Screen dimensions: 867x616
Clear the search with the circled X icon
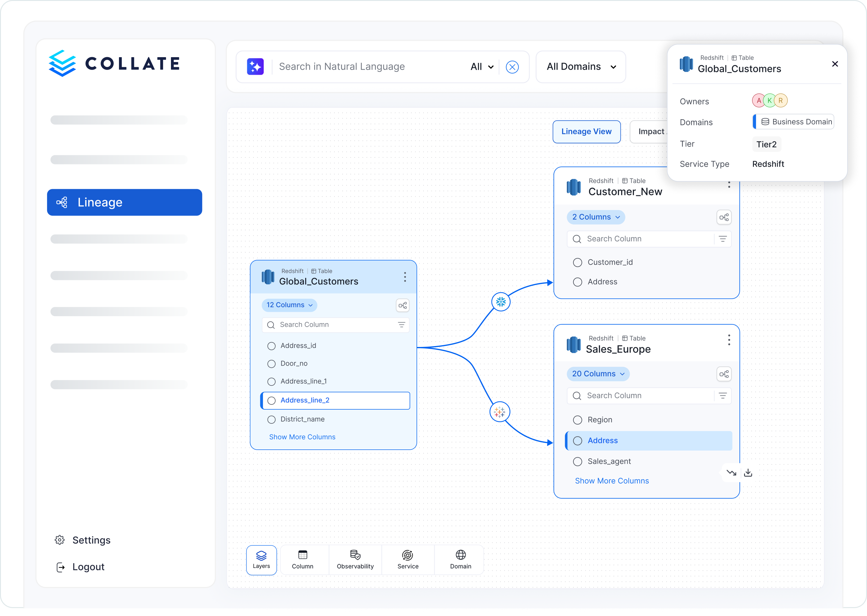coord(512,67)
